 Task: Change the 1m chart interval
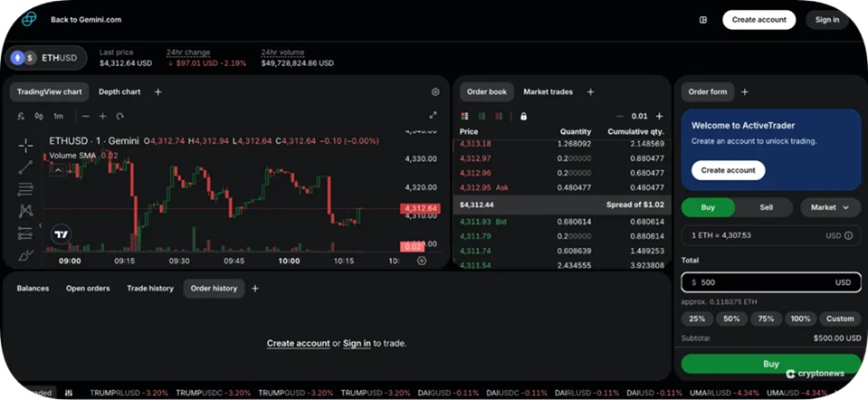pyautogui.click(x=58, y=116)
